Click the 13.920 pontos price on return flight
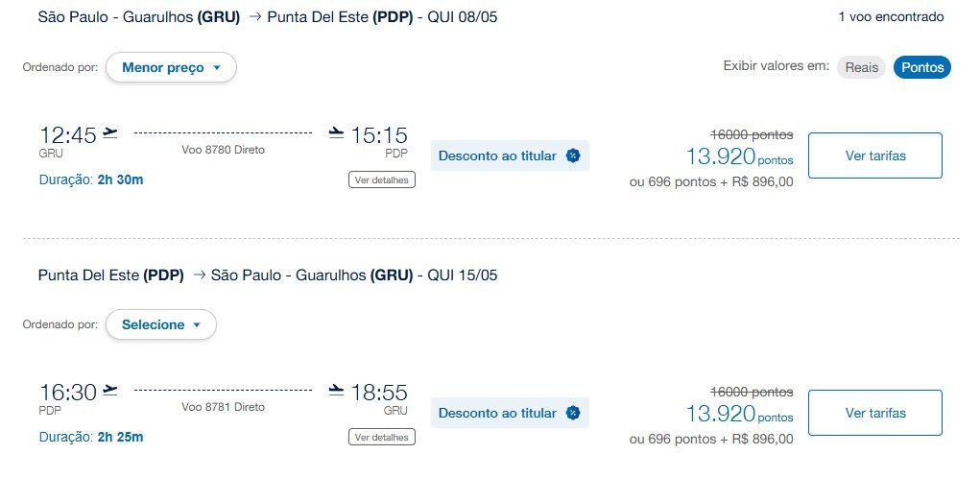This screenshot has height=478, width=980. (x=739, y=414)
